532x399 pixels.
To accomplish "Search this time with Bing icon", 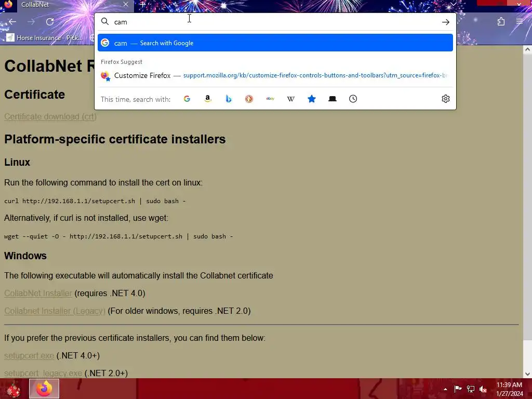I will pyautogui.click(x=229, y=99).
